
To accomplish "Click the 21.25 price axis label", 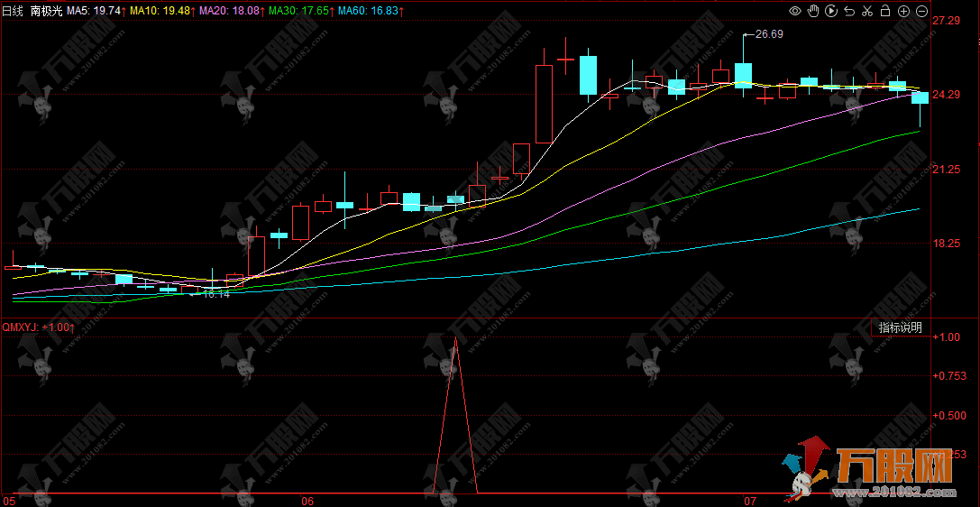I will [947, 170].
